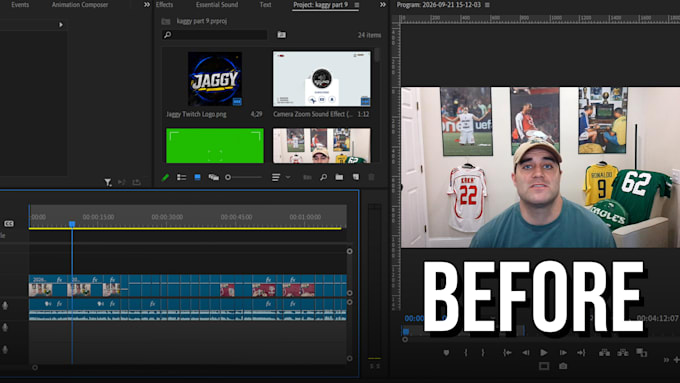The width and height of the screenshot is (680, 383).
Task: Click the Mark In bracket button
Action: tap(466, 353)
